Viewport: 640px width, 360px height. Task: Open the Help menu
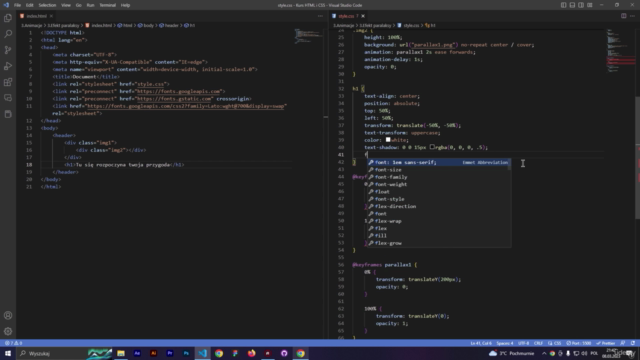(x=125, y=5)
